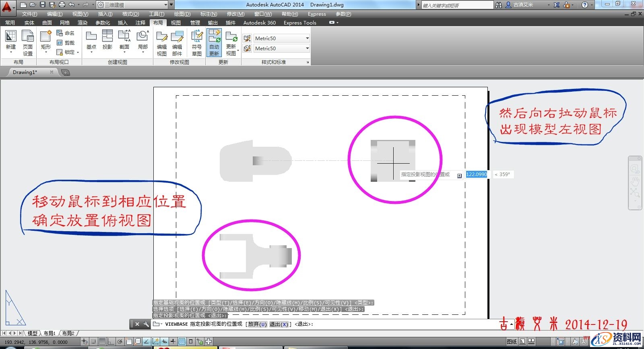
Task: Open the first Metric50 style dropdown
Action: 281,38
